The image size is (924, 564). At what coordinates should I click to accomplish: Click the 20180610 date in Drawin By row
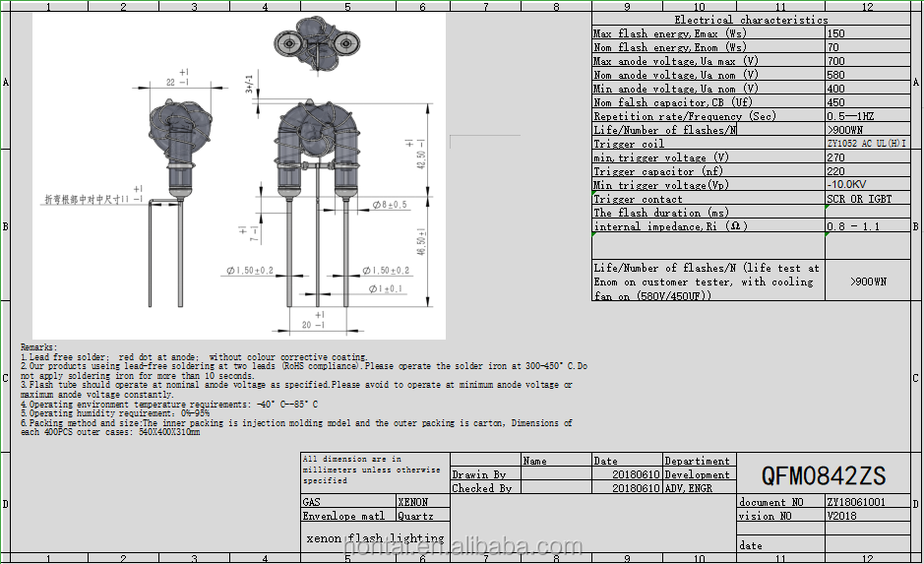click(636, 474)
